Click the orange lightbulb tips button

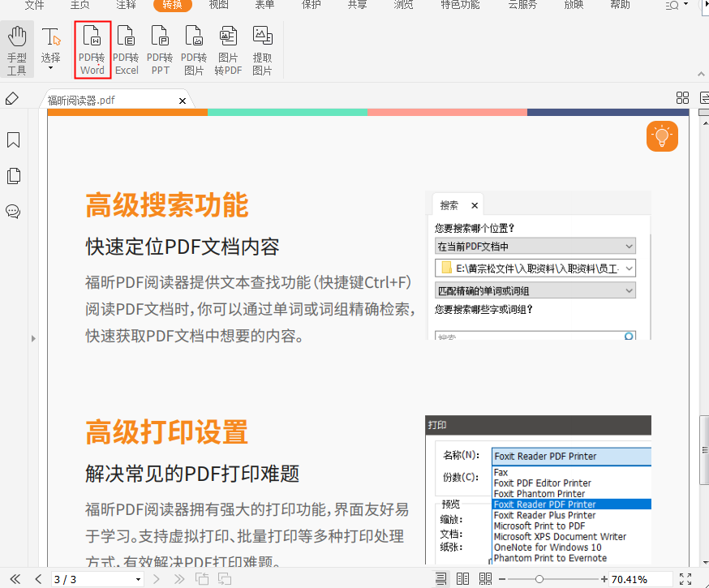point(662,136)
